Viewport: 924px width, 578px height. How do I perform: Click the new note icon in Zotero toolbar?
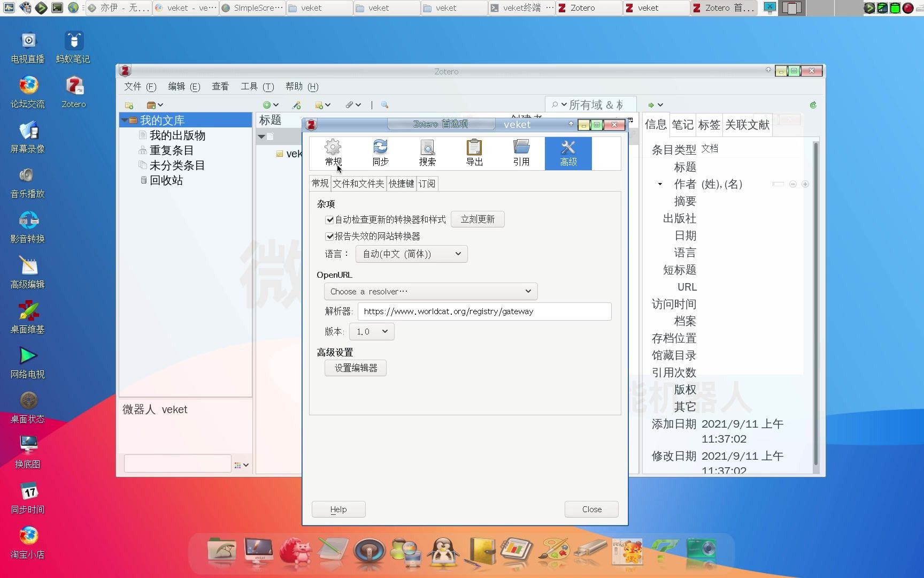pos(323,105)
